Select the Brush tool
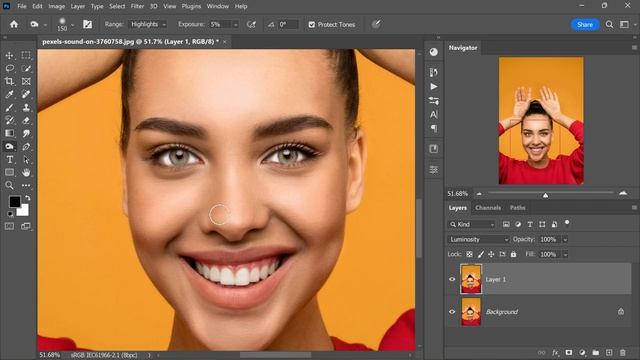Screen dimensions: 640x360 pos(9,107)
